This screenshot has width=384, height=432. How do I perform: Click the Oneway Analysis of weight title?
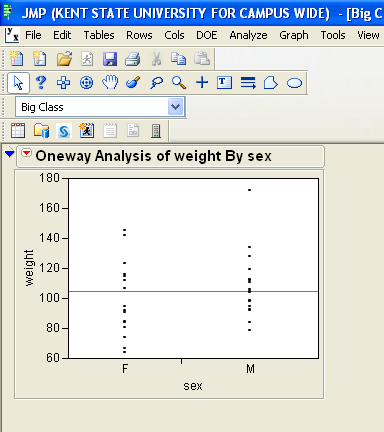[154, 156]
